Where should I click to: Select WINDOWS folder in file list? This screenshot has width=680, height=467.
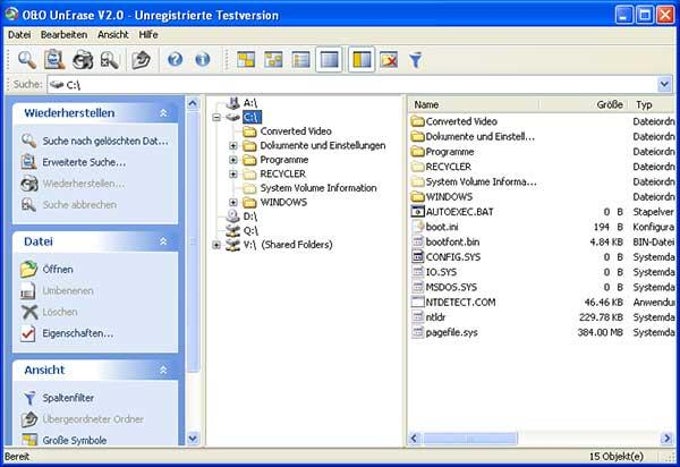click(449, 197)
